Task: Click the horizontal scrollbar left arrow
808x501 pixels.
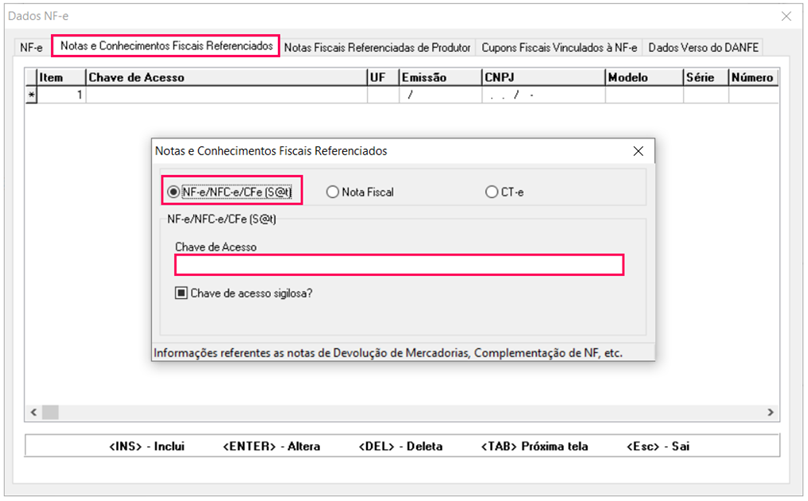Action: click(34, 412)
